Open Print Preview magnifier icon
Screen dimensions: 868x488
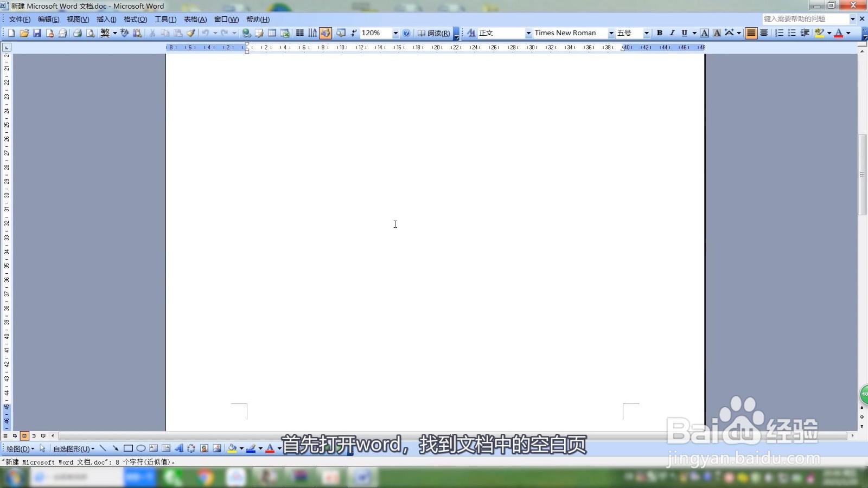(90, 33)
